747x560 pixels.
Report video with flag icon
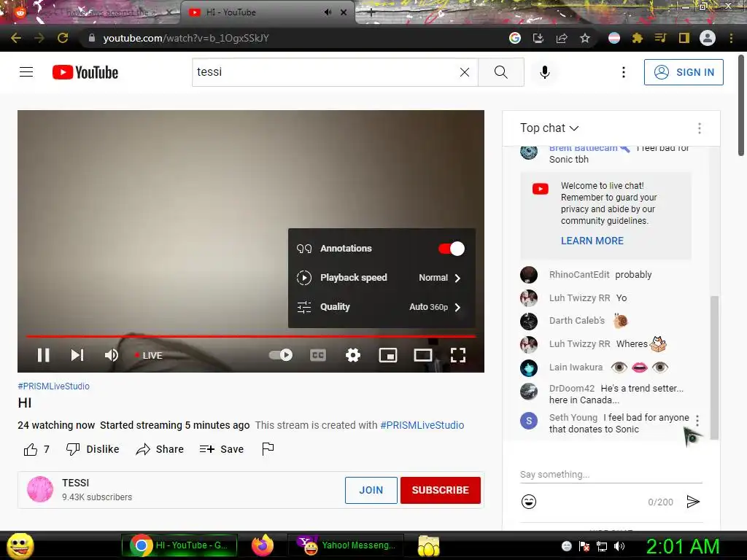click(x=268, y=448)
